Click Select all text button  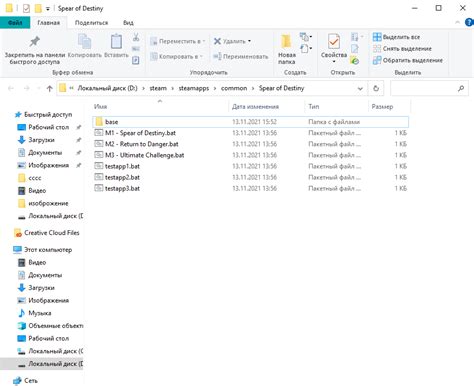coord(401,37)
